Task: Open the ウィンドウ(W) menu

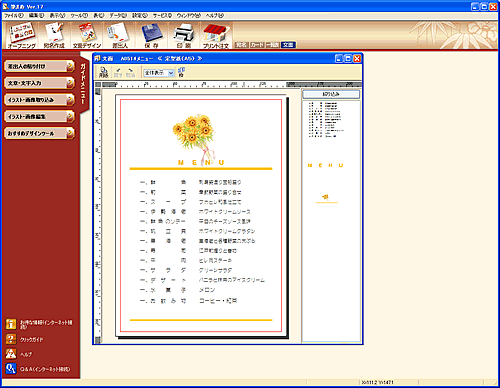Action: pos(189,15)
